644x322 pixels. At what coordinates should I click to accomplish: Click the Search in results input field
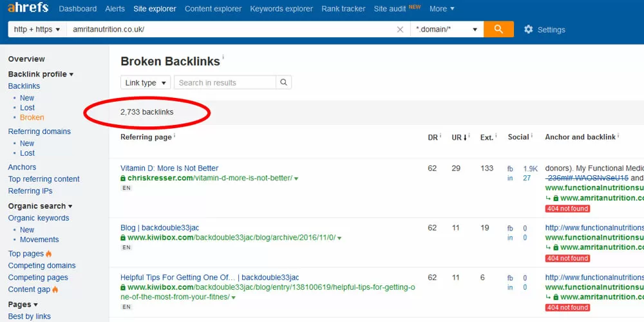coord(225,82)
